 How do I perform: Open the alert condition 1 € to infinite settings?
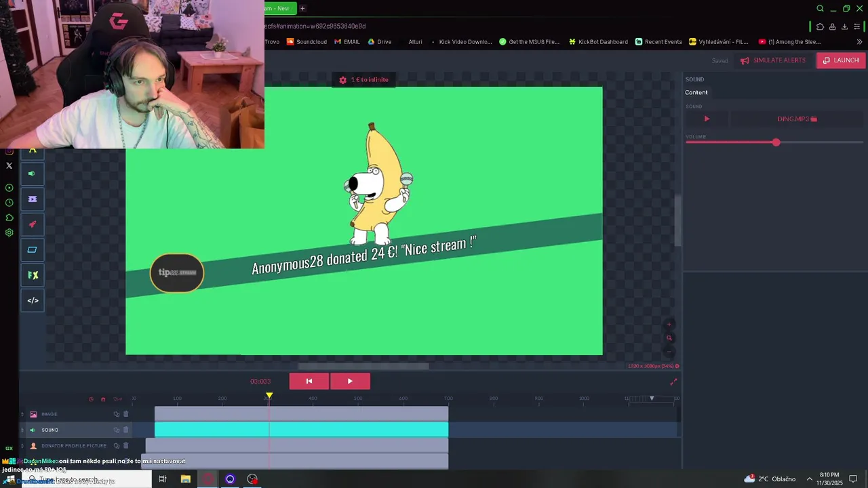[363, 80]
